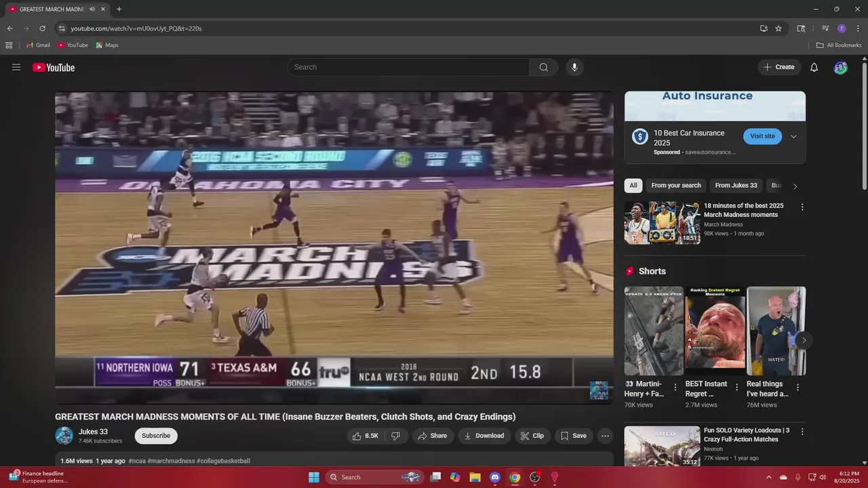This screenshot has height=488, width=868.
Task: Open options for Real things short
Action: [x=797, y=388]
